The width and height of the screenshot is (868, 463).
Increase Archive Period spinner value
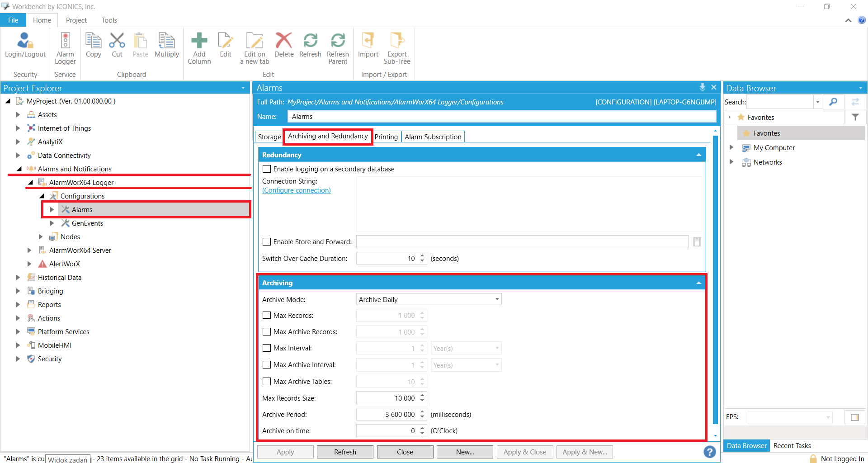point(422,412)
